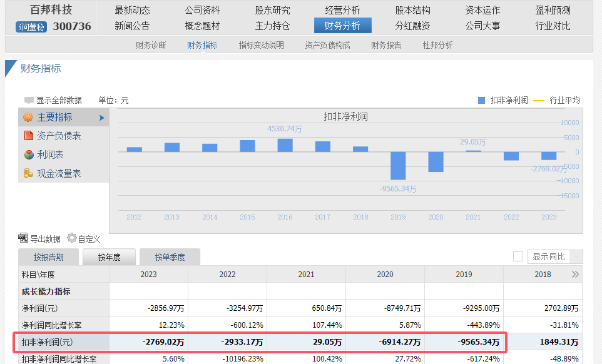Click the 导出数据 export icon
The width and height of the screenshot is (602, 364).
pos(23,238)
